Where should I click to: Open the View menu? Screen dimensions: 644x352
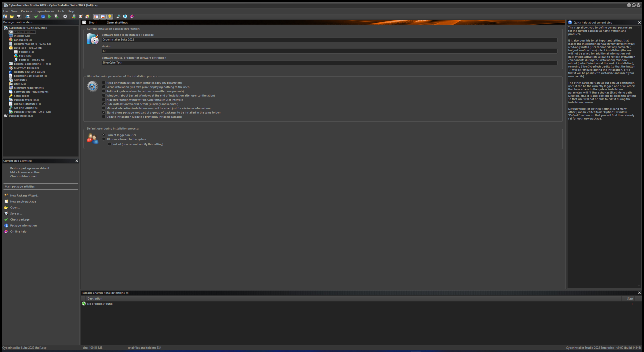click(x=14, y=11)
